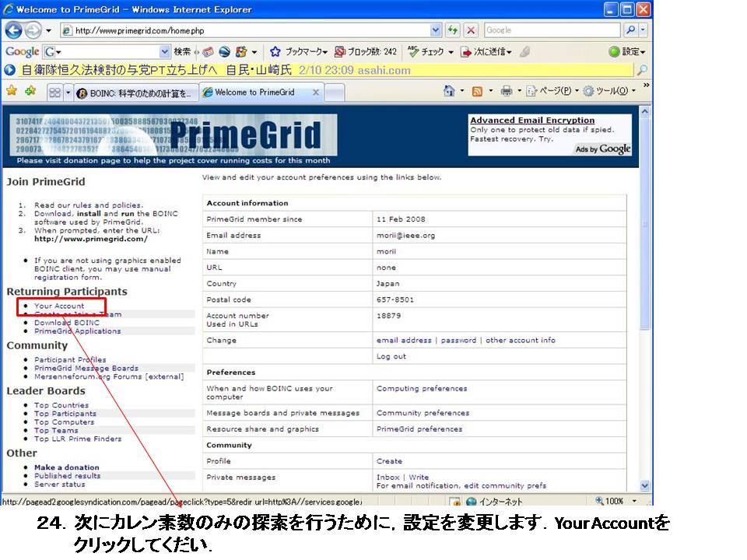This screenshot has width=747, height=560.
Task: Expand the RSS feeds dropdown arrow
Action: pyautogui.click(x=491, y=90)
